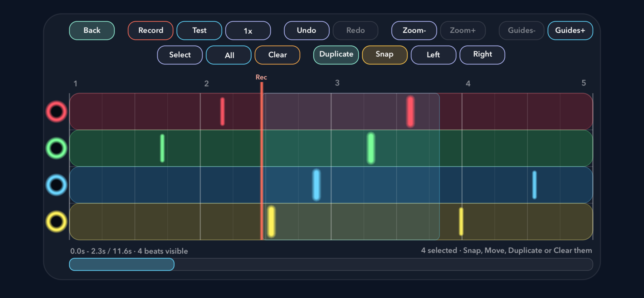Toggle the Snap button
The height and width of the screenshot is (298, 644).
coord(385,55)
